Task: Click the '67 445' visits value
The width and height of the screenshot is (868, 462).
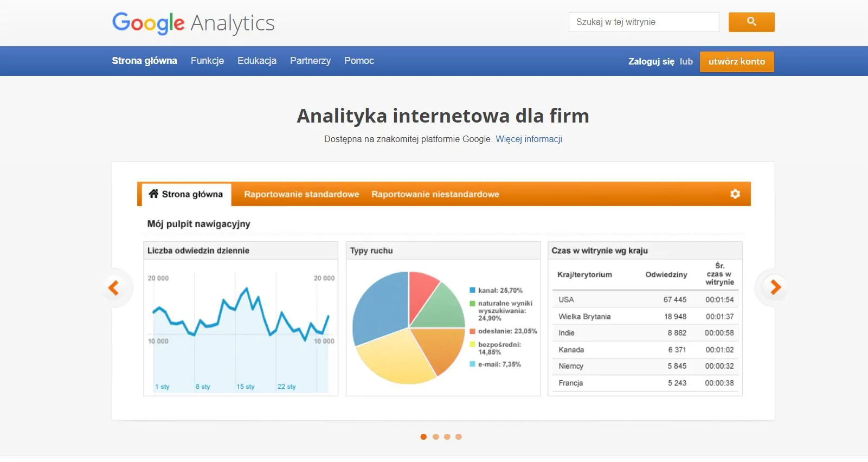Action: 675,299
